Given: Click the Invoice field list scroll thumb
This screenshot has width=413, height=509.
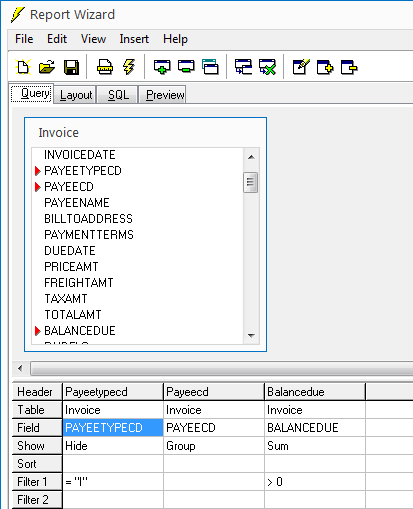Looking at the screenshot, I should 251,182.
